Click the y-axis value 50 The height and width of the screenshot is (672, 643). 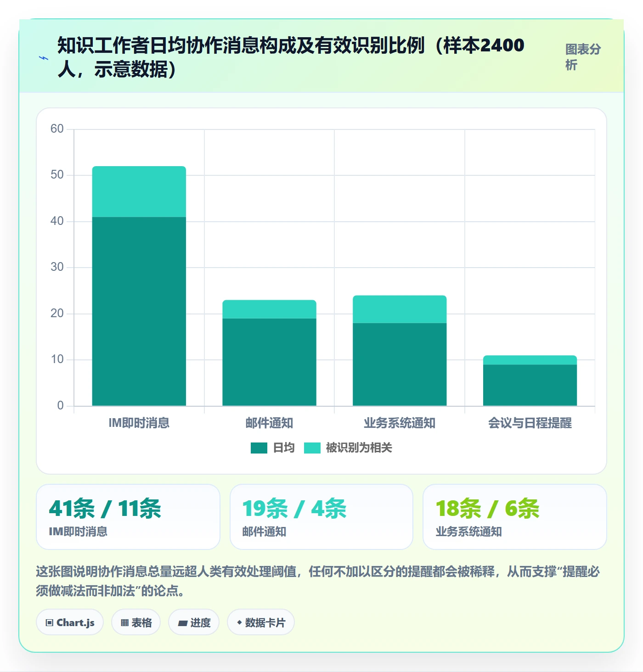pos(57,175)
